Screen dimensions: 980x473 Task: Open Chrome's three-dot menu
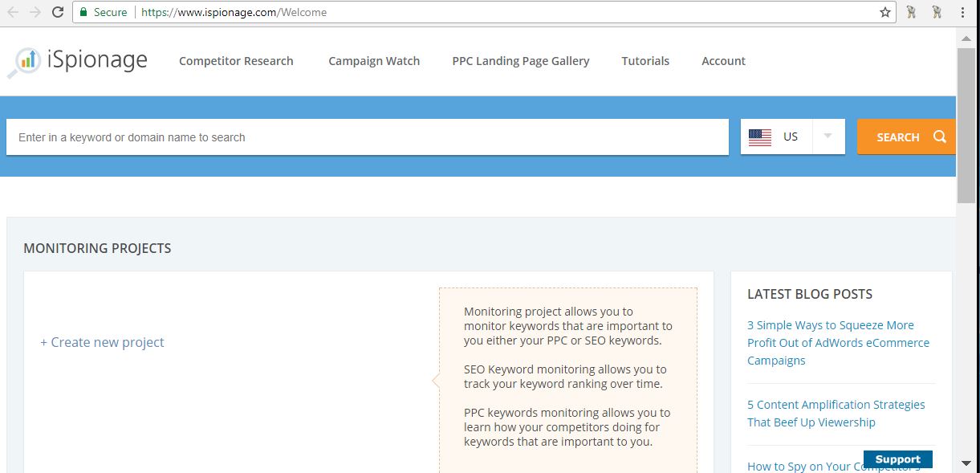(x=962, y=12)
